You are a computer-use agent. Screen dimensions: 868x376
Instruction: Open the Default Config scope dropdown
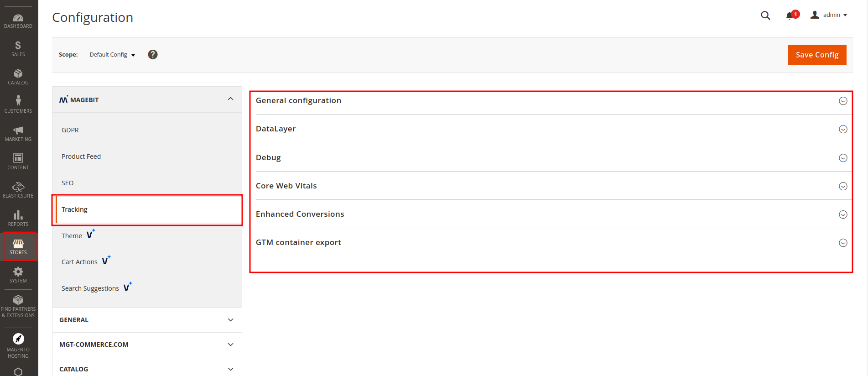tap(112, 54)
